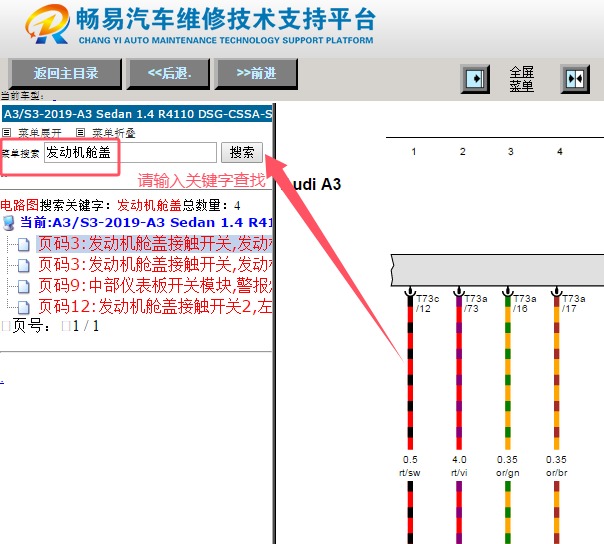Click the computer icon beside 当前 node
Image resolution: width=604 pixels, height=544 pixels.
click(x=8, y=223)
